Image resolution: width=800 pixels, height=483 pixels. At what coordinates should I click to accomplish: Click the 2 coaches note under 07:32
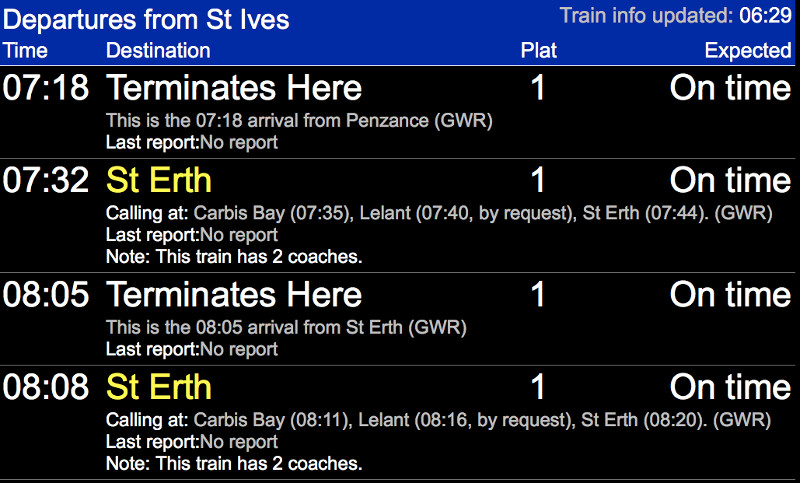234,257
